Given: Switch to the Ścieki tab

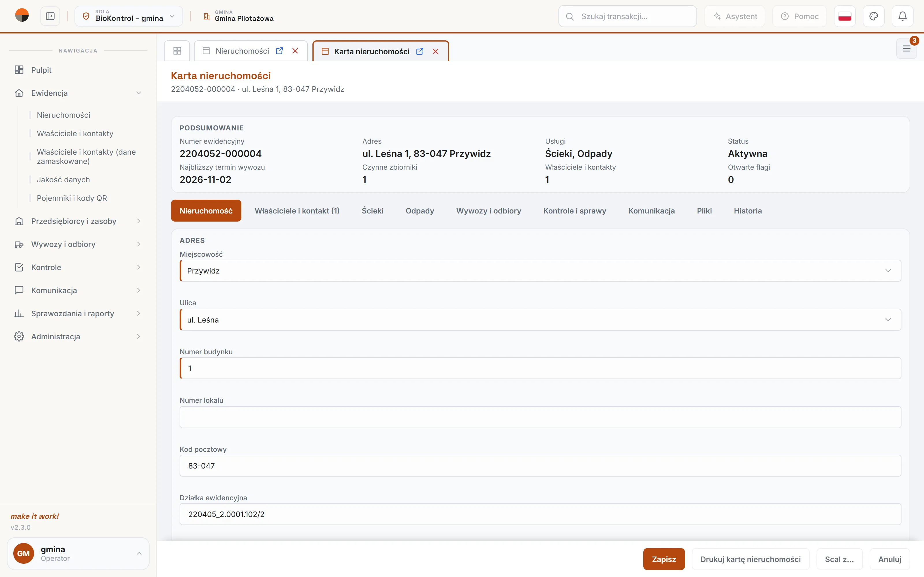Looking at the screenshot, I should [372, 211].
